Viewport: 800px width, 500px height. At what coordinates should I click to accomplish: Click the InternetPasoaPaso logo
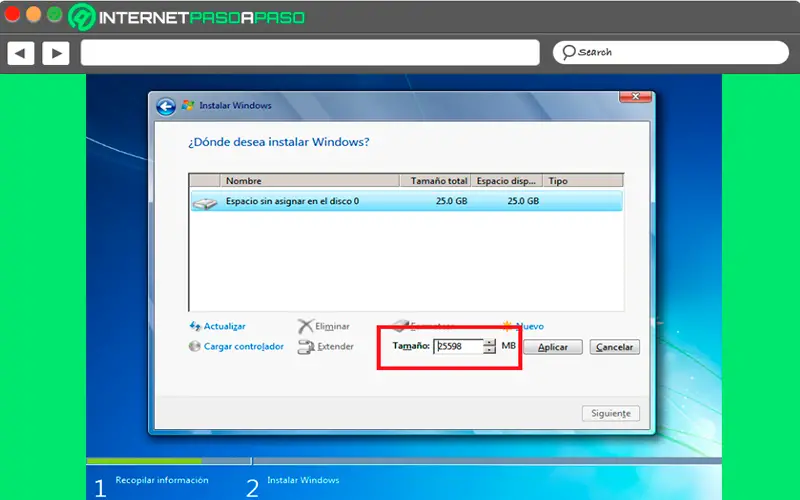(187, 17)
